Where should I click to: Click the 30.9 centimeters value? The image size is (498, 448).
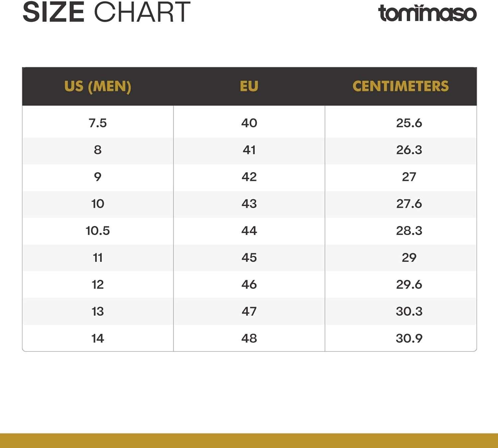(x=409, y=338)
